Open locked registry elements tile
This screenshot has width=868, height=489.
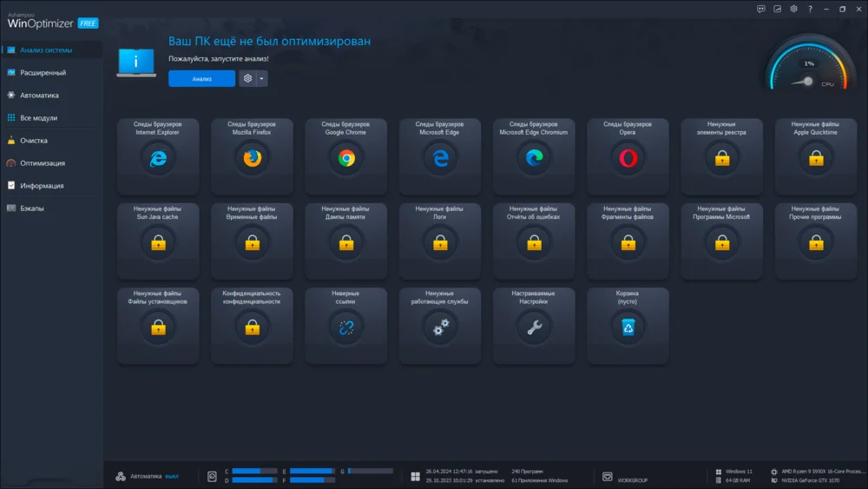722,156
